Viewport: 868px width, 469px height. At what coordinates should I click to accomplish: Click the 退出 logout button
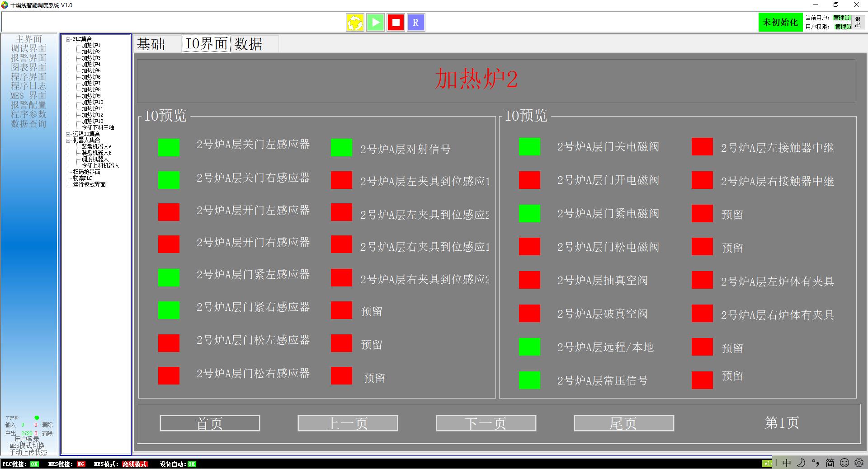(x=858, y=22)
